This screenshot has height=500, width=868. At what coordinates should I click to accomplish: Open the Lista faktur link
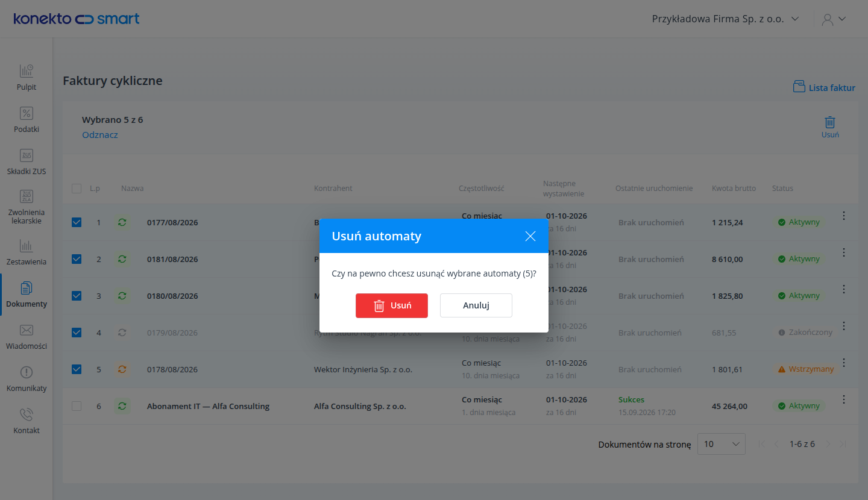[824, 87]
